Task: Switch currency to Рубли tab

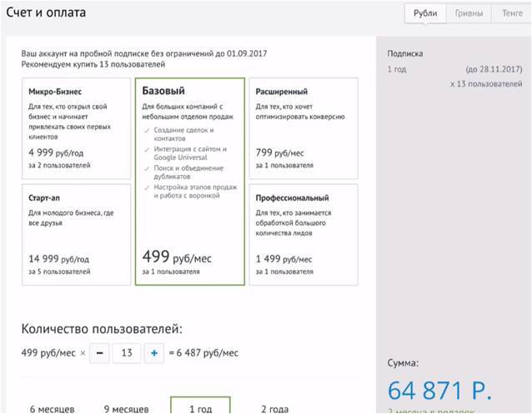Action: coord(425,14)
